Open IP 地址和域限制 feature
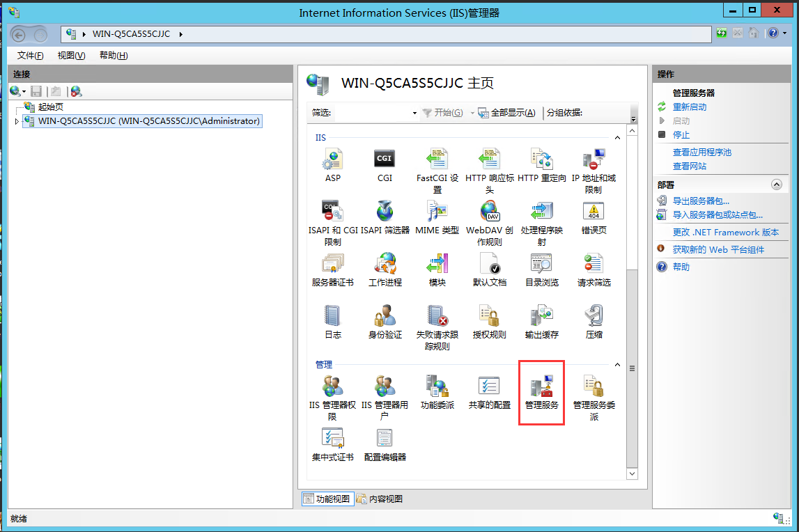This screenshot has width=799, height=532. [594, 171]
